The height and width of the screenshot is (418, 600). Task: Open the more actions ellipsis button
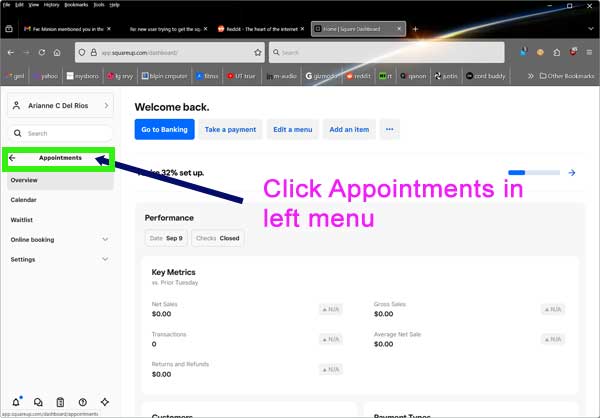[x=390, y=129]
